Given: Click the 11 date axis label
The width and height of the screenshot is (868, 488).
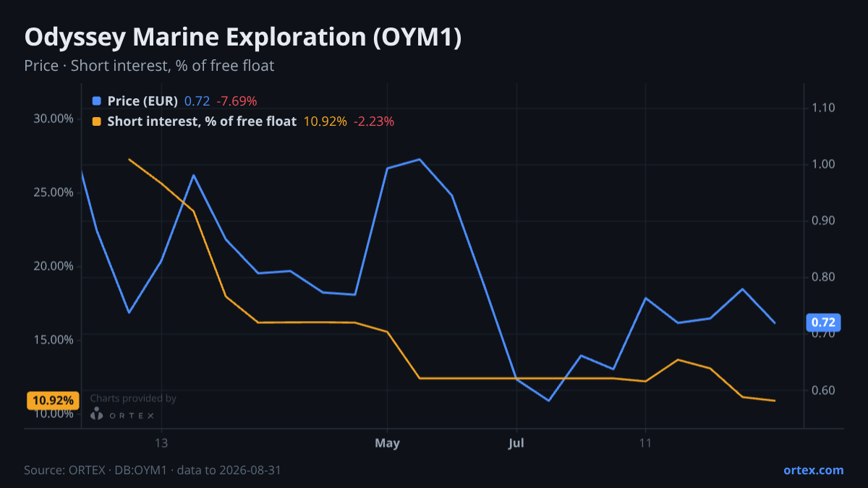Looking at the screenshot, I should (x=645, y=442).
